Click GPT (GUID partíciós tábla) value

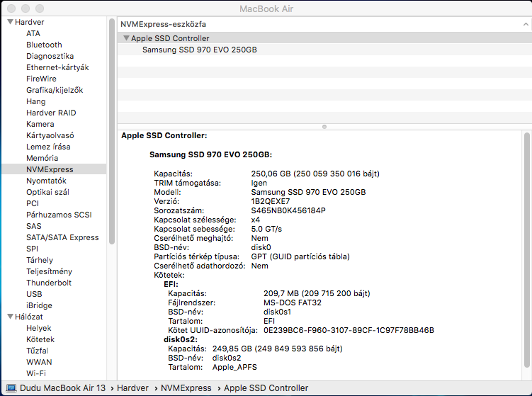tap(300, 256)
